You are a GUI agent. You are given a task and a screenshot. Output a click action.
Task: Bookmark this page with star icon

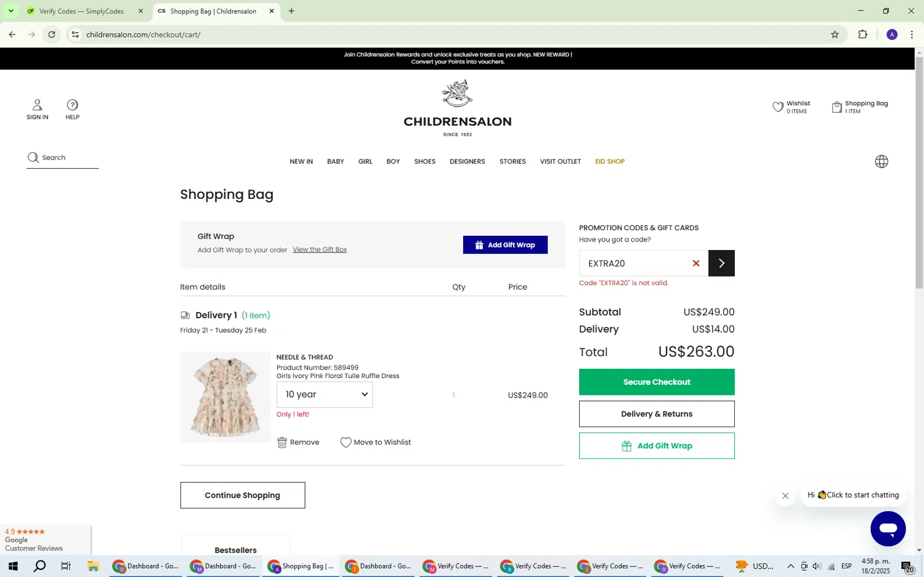click(835, 34)
